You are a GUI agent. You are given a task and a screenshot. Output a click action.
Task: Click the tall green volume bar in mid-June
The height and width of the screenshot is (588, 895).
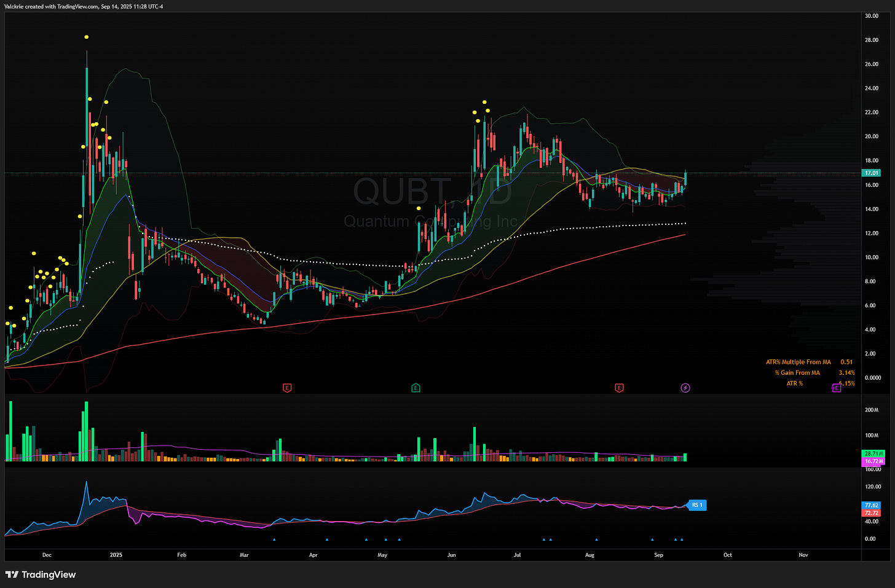(475, 444)
